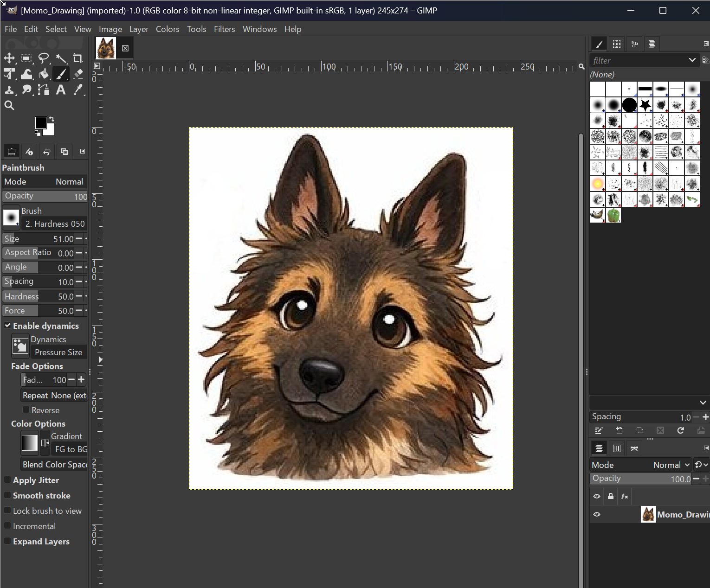Hide the Momo_Drawing layer visibility
Image resolution: width=710 pixels, height=588 pixels.
pyautogui.click(x=597, y=514)
